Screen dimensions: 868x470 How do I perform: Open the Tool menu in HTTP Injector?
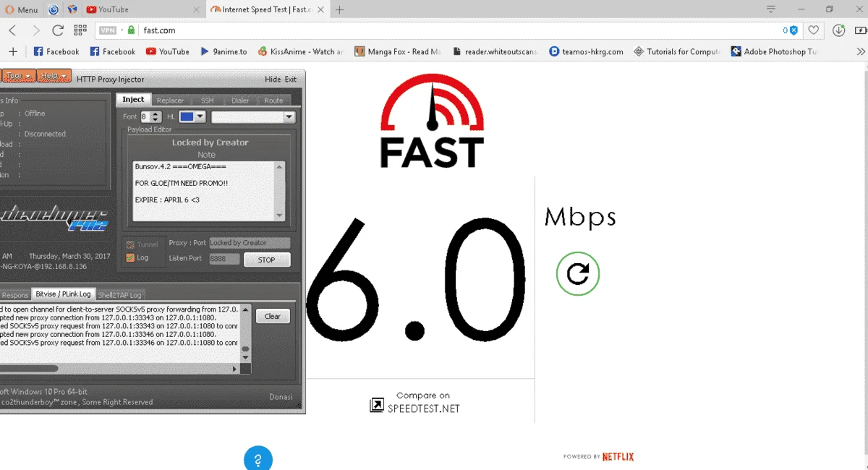(x=19, y=76)
